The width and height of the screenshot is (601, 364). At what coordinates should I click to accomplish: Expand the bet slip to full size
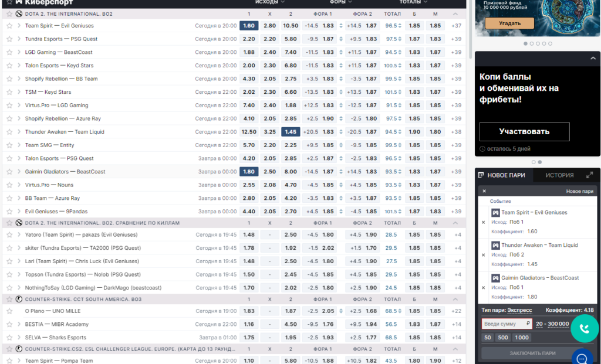589,175
